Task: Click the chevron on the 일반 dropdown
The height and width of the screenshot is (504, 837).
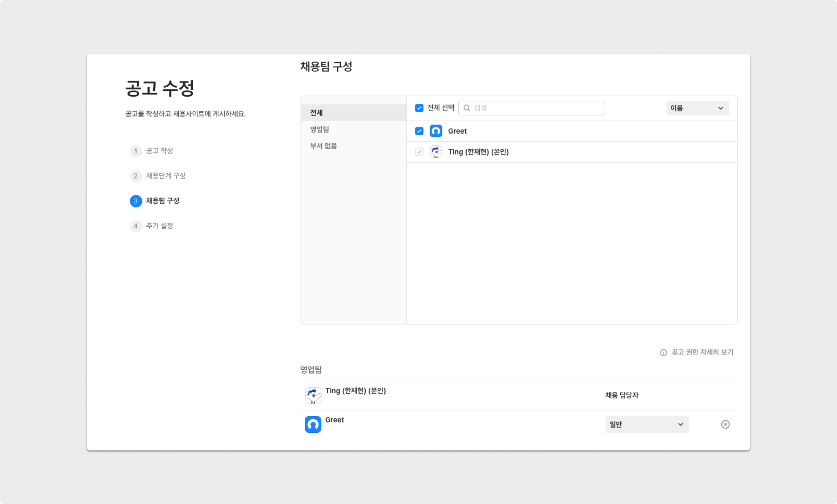Action: 680,424
